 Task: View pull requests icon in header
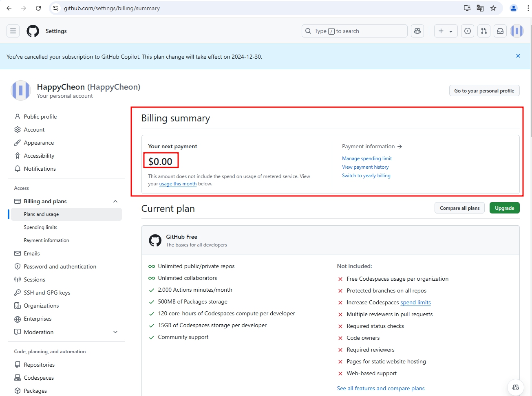[484, 31]
